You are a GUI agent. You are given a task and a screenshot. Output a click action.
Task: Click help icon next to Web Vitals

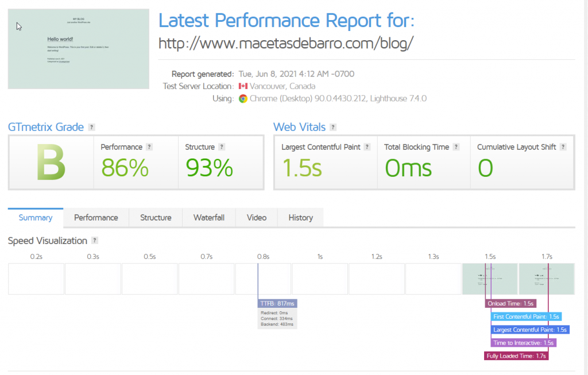coord(334,127)
